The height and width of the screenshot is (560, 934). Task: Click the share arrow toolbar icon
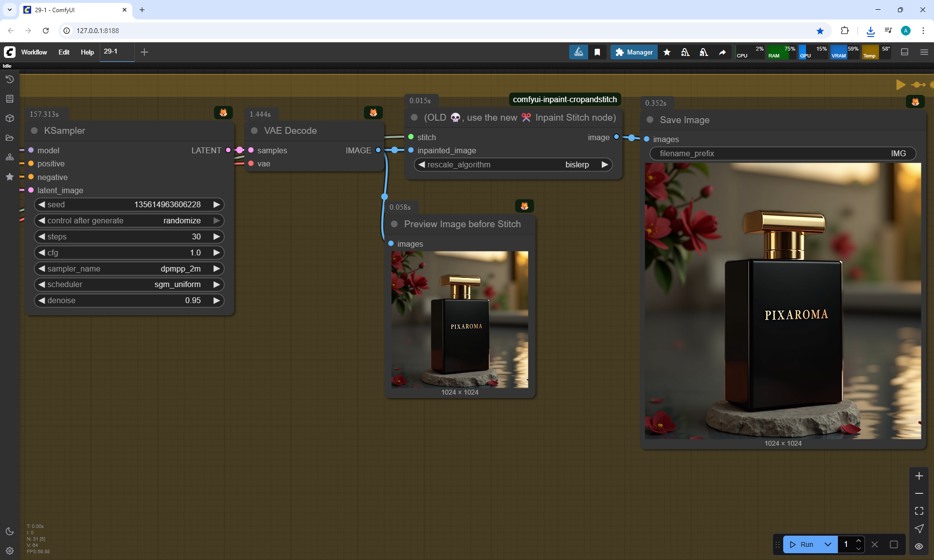[x=722, y=52]
